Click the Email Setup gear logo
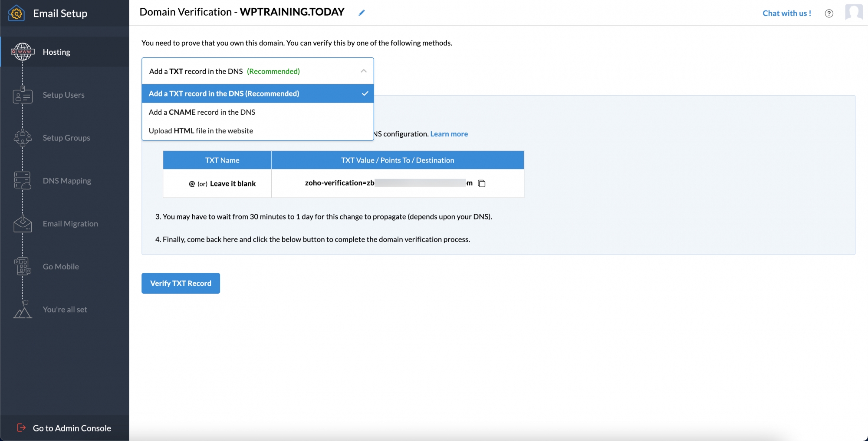The height and width of the screenshot is (441, 868). click(16, 13)
